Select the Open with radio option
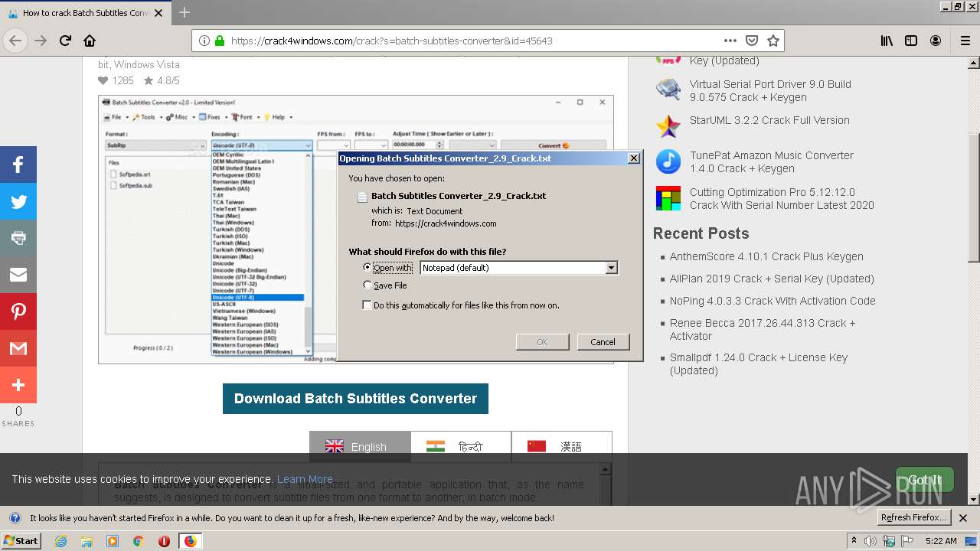The height and width of the screenshot is (551, 980). coord(367,268)
